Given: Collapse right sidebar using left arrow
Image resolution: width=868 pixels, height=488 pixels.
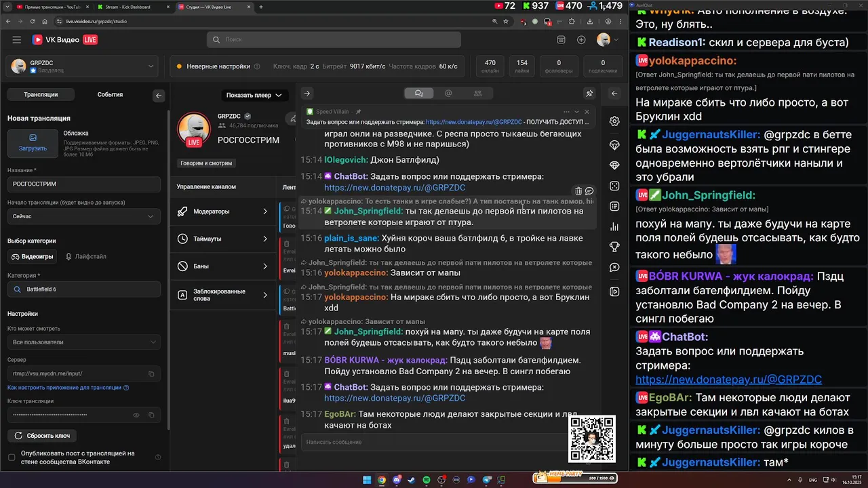Looking at the screenshot, I should (614, 94).
